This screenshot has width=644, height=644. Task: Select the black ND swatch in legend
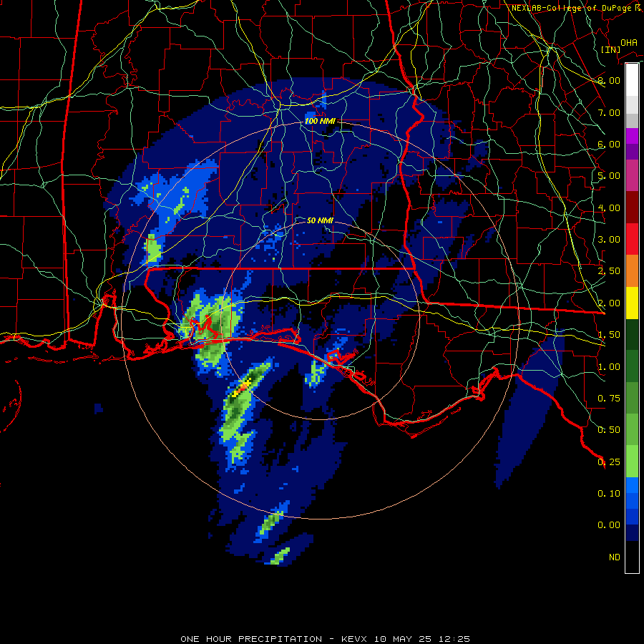point(632,557)
